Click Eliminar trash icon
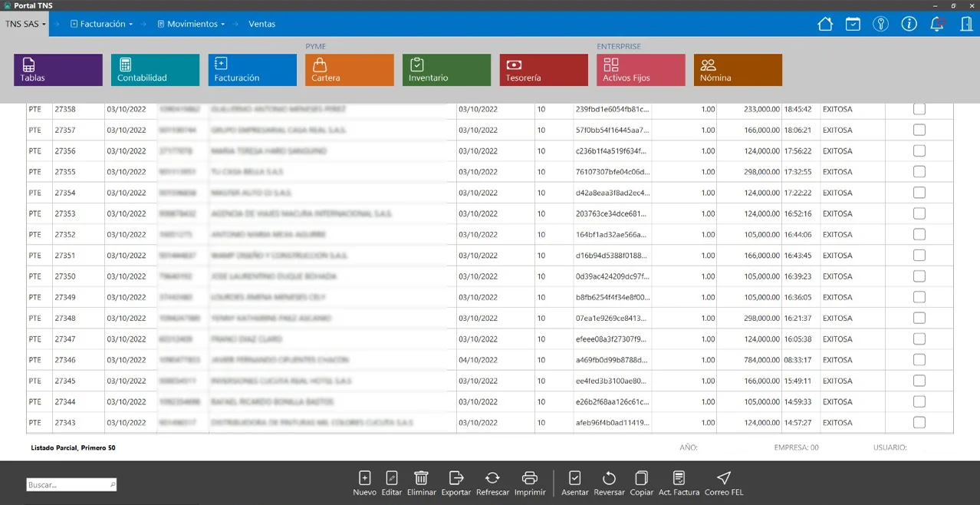 point(421,483)
